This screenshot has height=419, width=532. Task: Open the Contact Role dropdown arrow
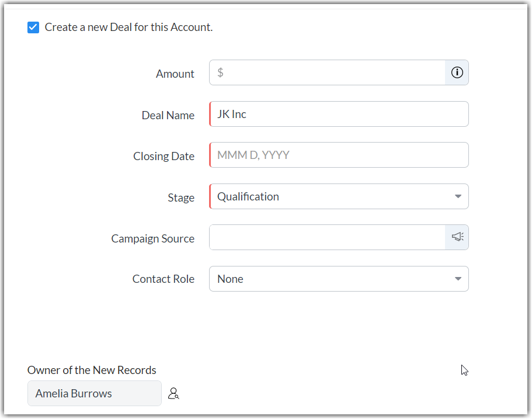(x=458, y=279)
